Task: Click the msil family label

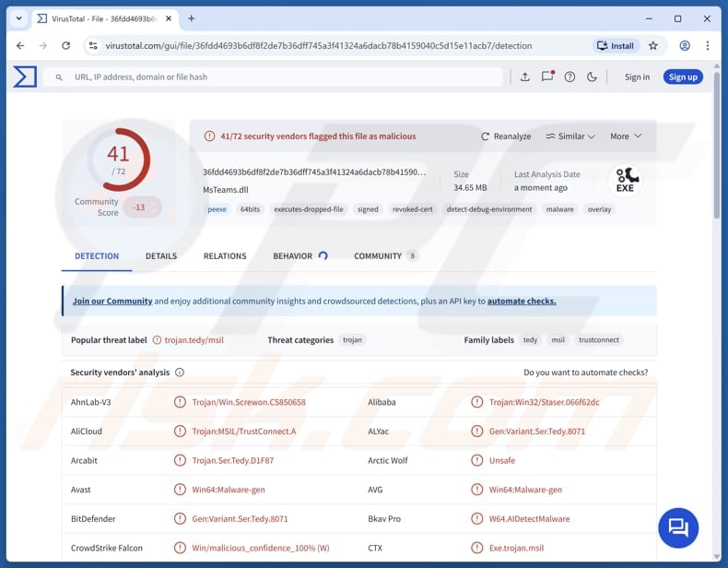Action: click(x=558, y=340)
